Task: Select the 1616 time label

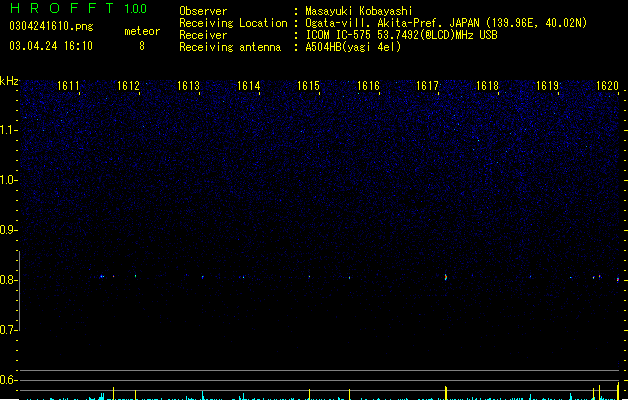Action: coord(368,86)
